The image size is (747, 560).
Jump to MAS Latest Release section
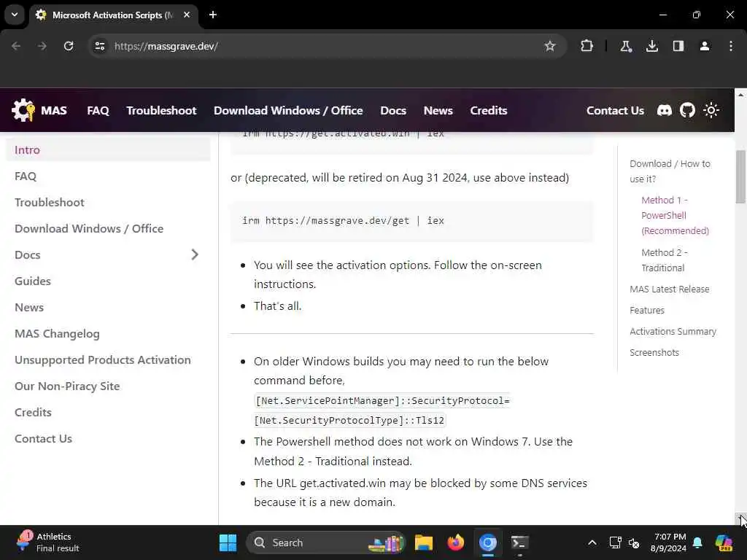[670, 289]
